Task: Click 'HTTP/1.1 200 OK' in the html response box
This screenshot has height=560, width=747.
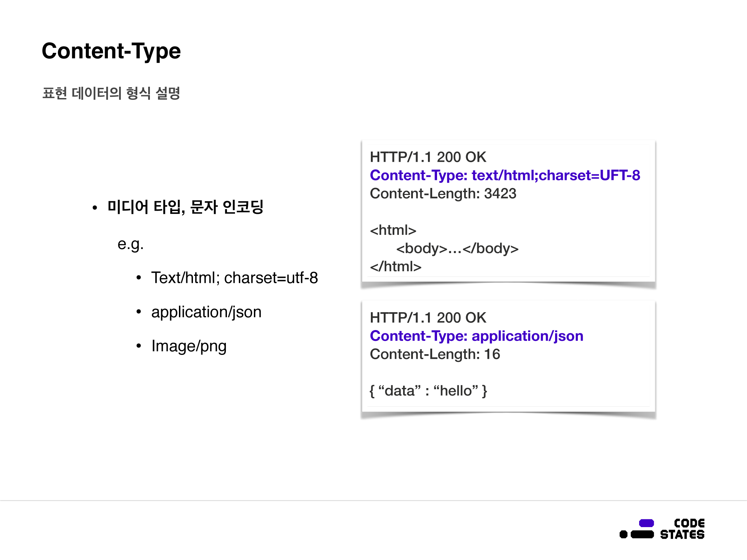Action: pyautogui.click(x=428, y=157)
